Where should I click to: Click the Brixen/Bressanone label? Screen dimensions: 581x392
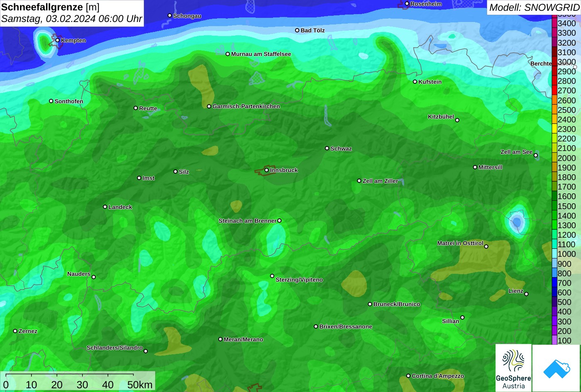coord(346,326)
